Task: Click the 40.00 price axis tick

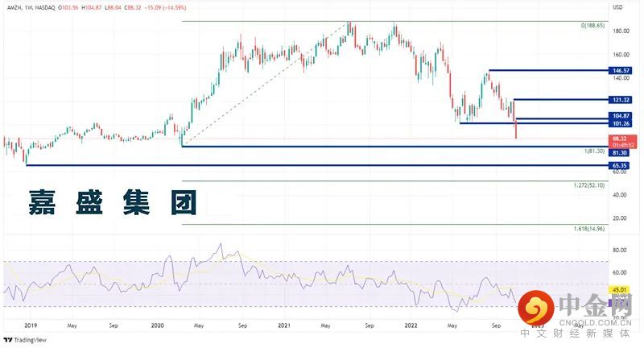Action: [619, 195]
